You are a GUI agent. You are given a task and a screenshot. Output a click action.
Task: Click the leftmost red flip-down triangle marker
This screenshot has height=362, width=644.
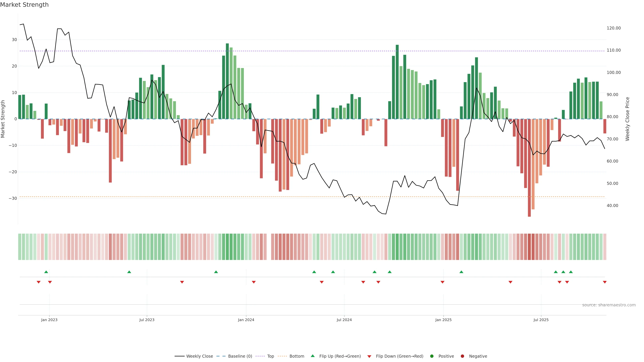click(x=39, y=282)
